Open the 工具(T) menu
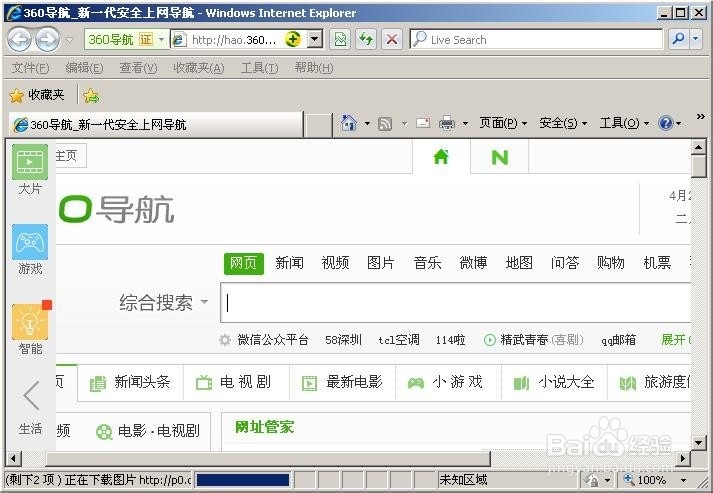This screenshot has height=493, width=713. [x=259, y=68]
